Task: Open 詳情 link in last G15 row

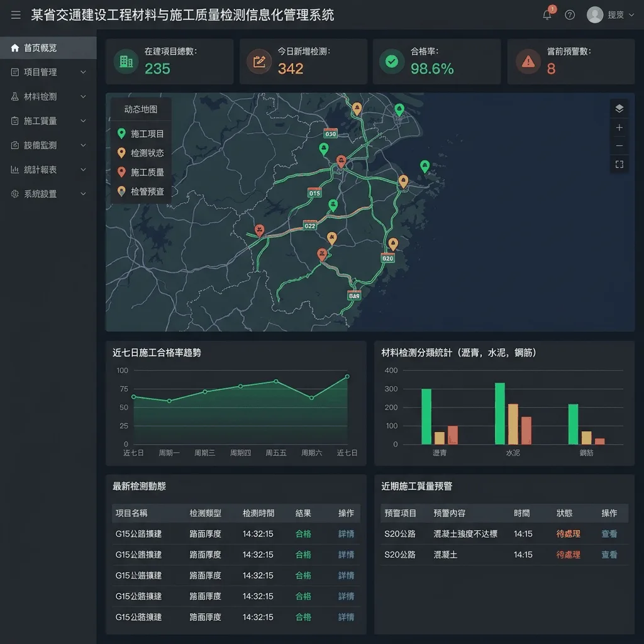Action: click(346, 617)
